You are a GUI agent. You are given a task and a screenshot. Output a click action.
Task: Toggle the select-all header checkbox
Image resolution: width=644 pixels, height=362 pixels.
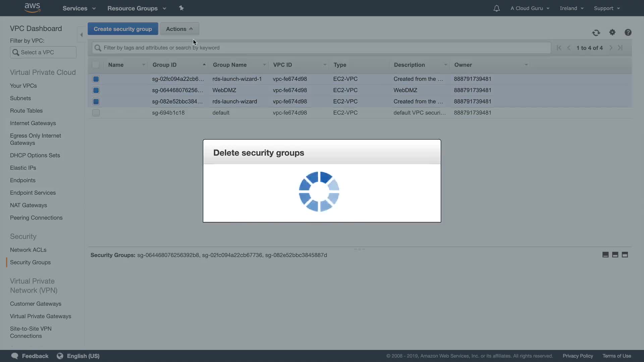click(96, 65)
